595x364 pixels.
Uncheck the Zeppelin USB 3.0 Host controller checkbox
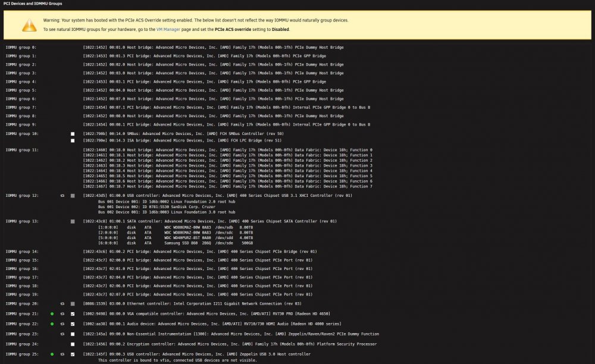pos(73,354)
